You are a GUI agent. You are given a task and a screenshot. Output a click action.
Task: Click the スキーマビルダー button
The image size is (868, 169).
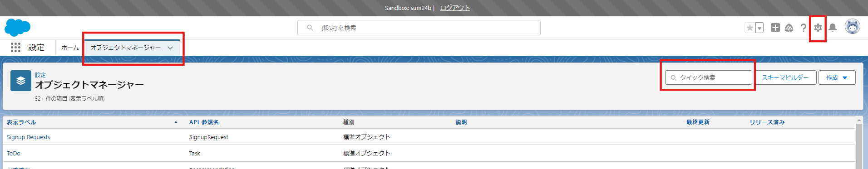(785, 77)
